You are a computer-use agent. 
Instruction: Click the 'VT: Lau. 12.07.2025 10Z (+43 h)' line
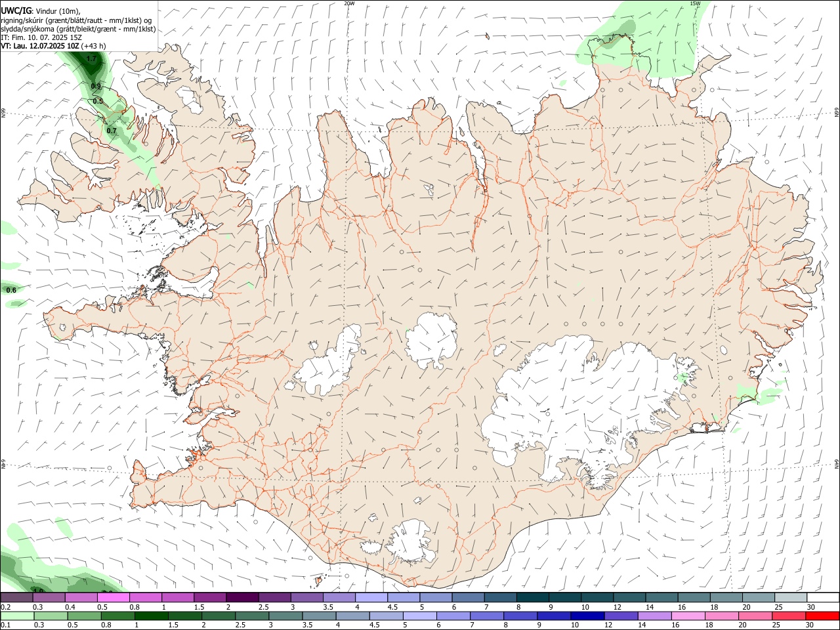point(53,46)
